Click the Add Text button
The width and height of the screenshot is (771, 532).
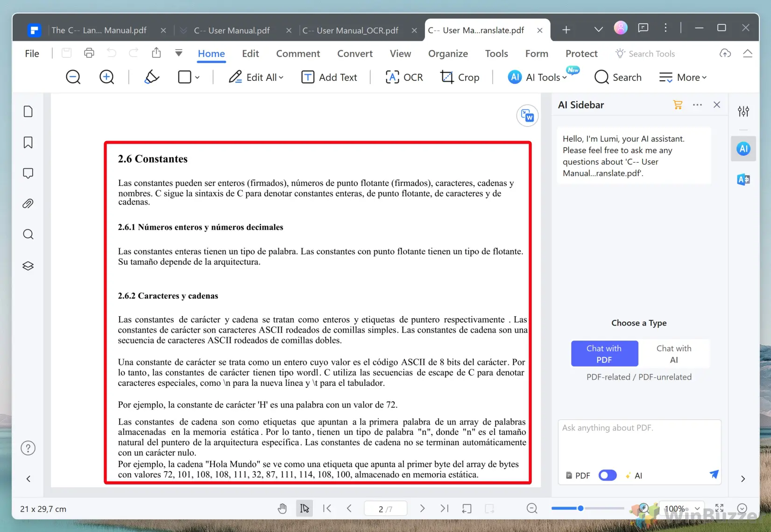tap(329, 77)
